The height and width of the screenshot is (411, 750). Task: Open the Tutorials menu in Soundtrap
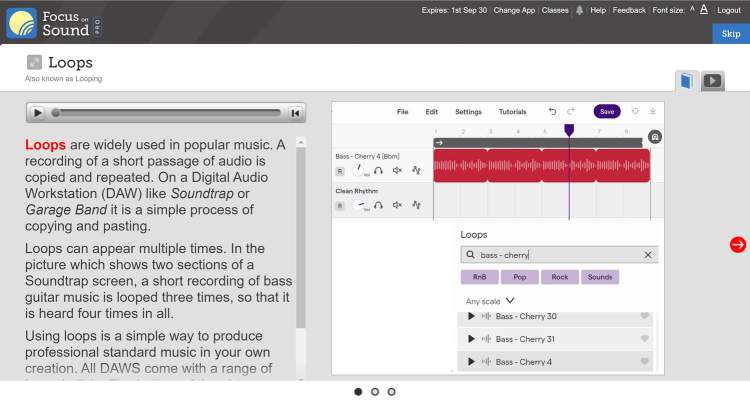click(x=512, y=111)
